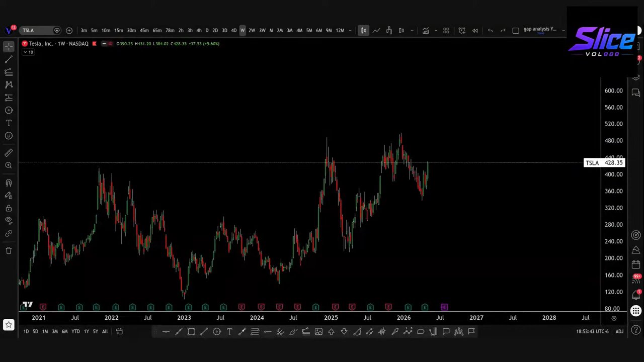Screen dimensions: 644x362
Task: Redo the last chart action
Action: click(503, 31)
